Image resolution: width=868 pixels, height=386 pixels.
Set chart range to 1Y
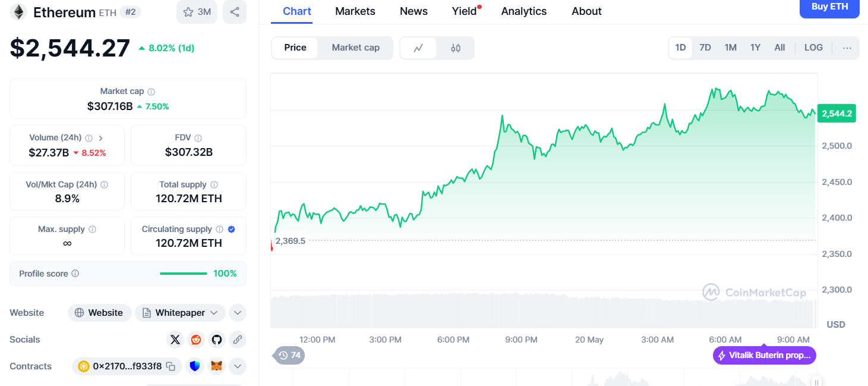755,48
